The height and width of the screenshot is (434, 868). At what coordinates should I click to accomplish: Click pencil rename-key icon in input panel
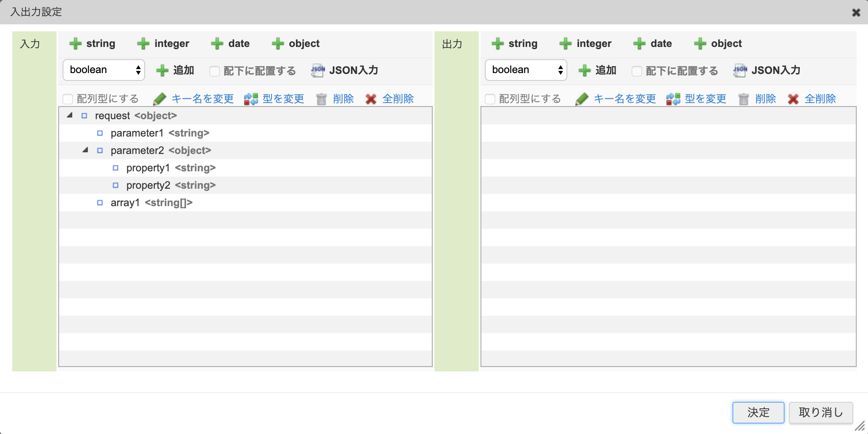(160, 99)
